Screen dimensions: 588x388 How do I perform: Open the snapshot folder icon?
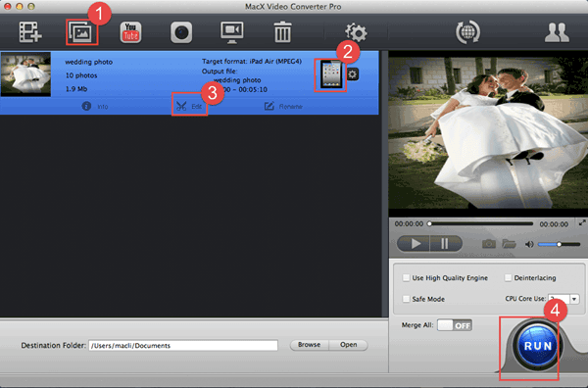(x=509, y=244)
